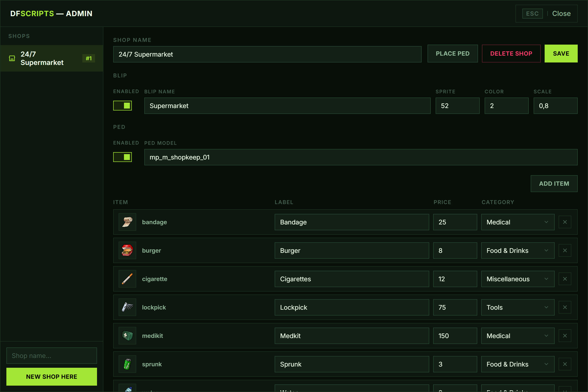
Task: Open the bandage category dropdown
Action: tap(518, 222)
